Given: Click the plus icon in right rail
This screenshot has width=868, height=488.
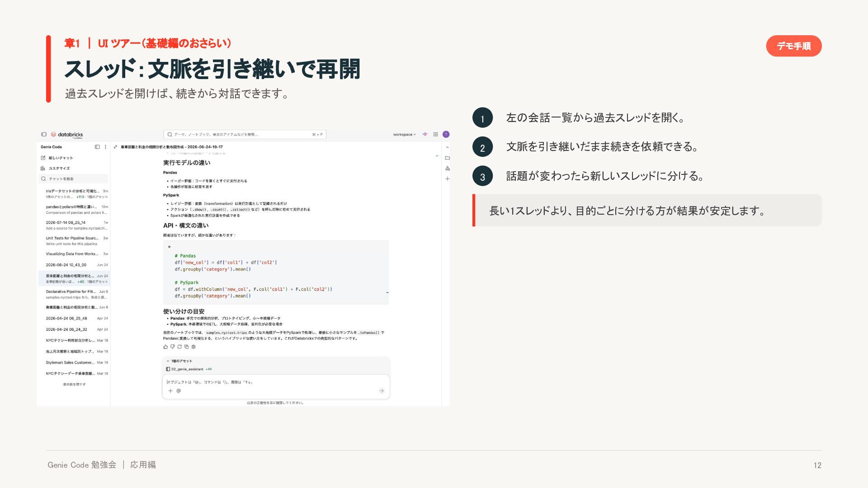Looking at the screenshot, I should tap(447, 179).
